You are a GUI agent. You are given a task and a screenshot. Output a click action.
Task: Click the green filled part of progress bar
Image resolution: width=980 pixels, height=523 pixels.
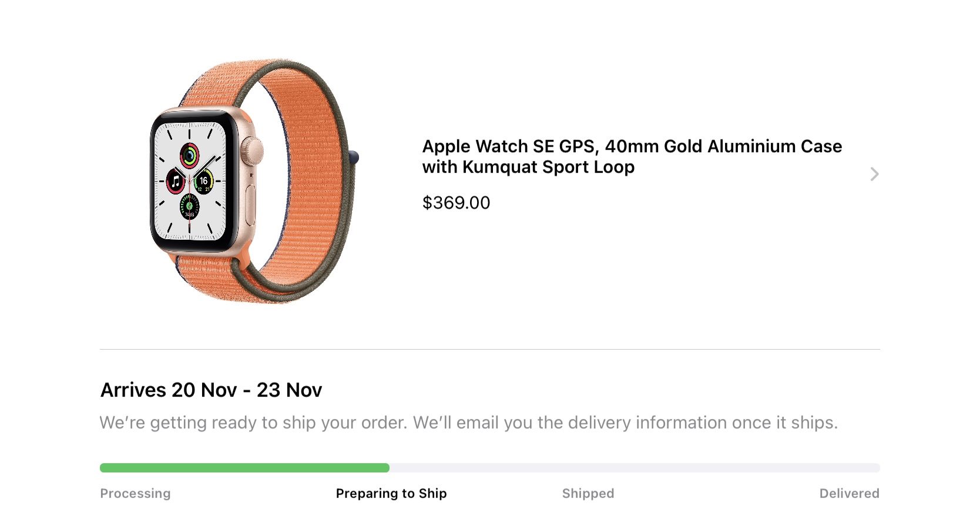coord(244,468)
